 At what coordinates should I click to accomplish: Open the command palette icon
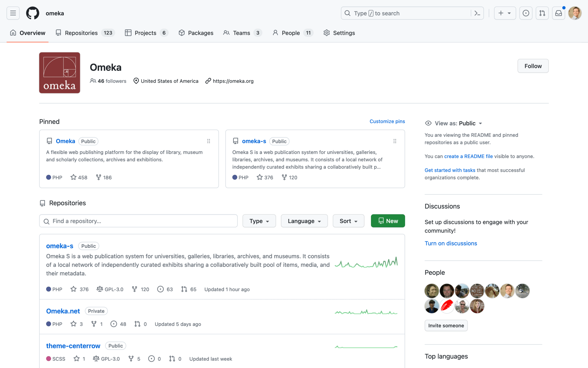click(x=477, y=13)
